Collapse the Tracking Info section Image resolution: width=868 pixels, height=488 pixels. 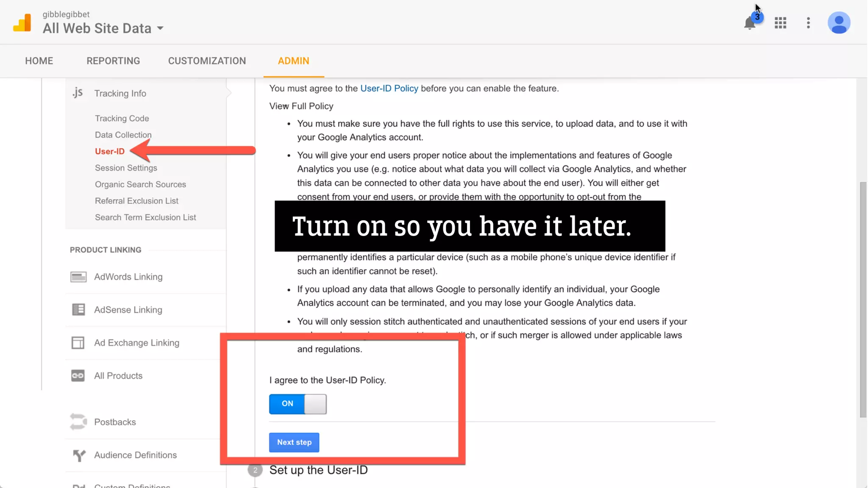coord(120,93)
